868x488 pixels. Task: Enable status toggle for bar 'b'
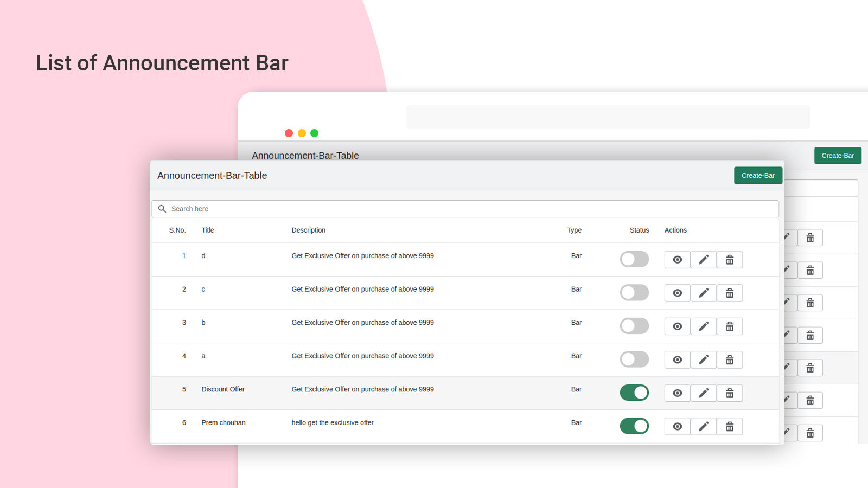(634, 326)
